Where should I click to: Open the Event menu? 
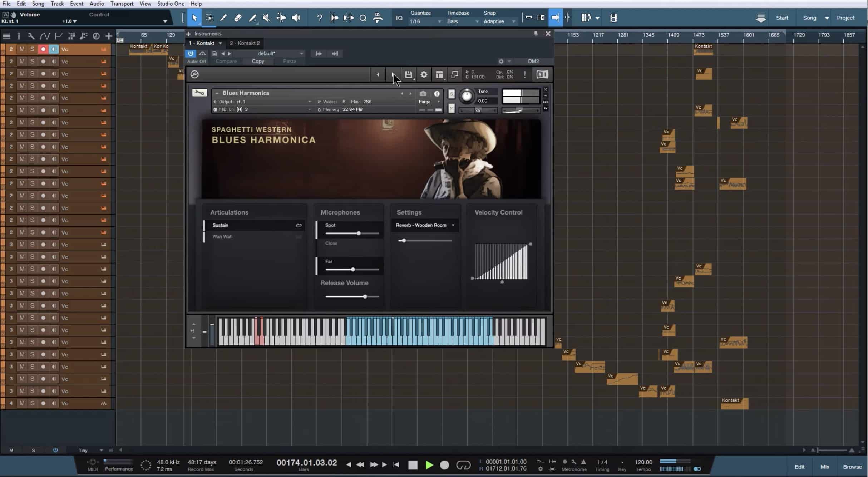(x=77, y=4)
